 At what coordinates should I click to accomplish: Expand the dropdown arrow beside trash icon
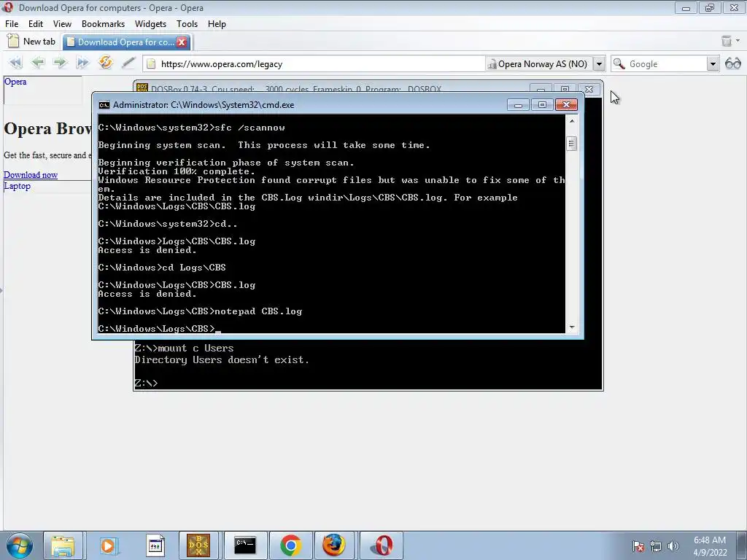pyautogui.click(x=738, y=41)
